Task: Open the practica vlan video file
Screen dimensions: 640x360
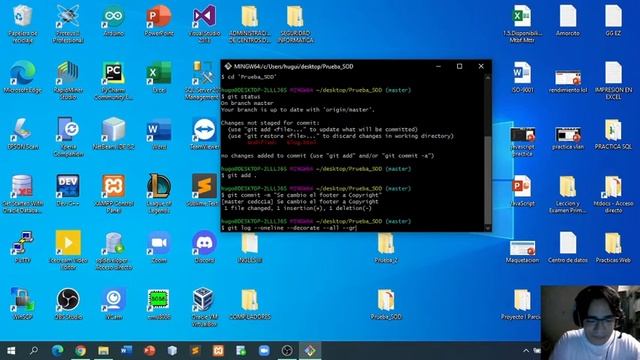Action: [568, 138]
